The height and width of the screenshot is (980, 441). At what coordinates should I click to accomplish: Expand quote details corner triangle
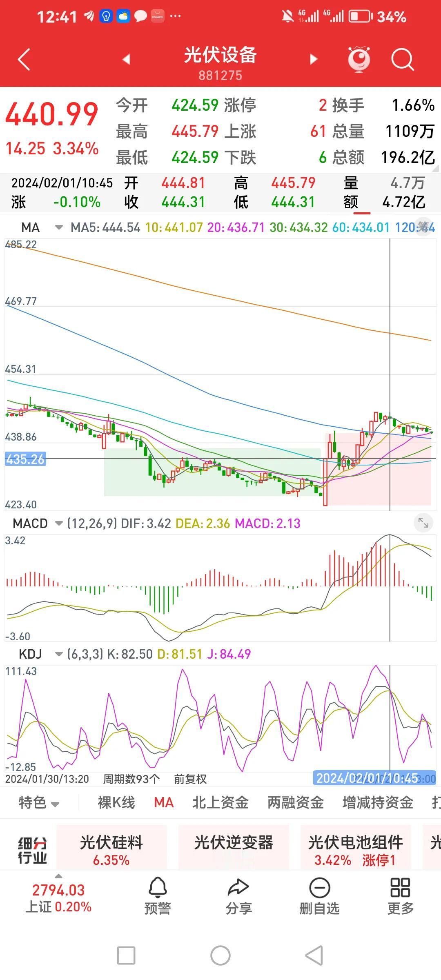coord(436,168)
